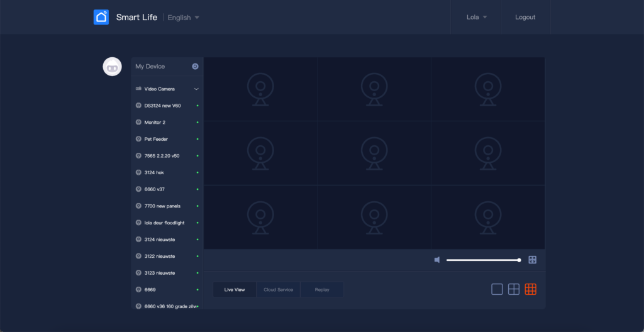This screenshot has width=644, height=332.
Task: Select device 6660 v36 160 grade
Action: 167,306
